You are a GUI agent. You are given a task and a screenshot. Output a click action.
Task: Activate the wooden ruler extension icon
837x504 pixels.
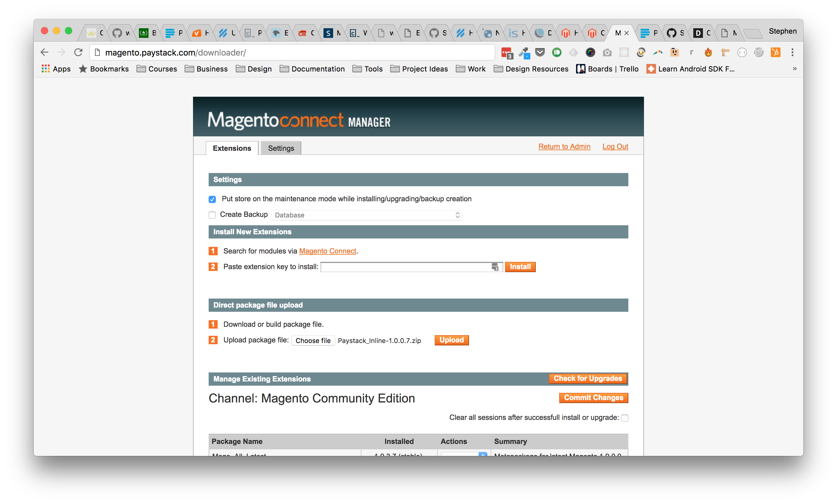(725, 52)
